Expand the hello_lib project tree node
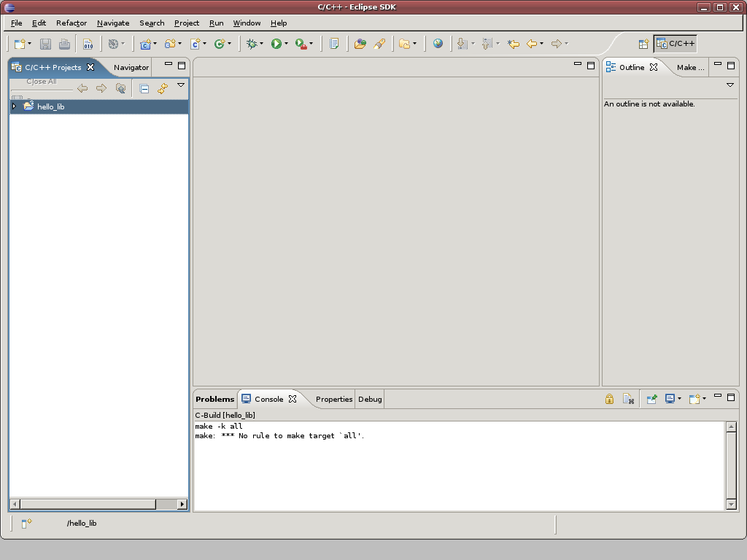This screenshot has height=560, width=747. 15,106
